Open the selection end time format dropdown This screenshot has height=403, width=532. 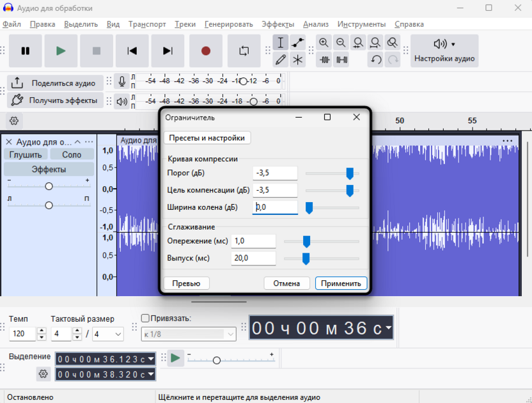(151, 373)
